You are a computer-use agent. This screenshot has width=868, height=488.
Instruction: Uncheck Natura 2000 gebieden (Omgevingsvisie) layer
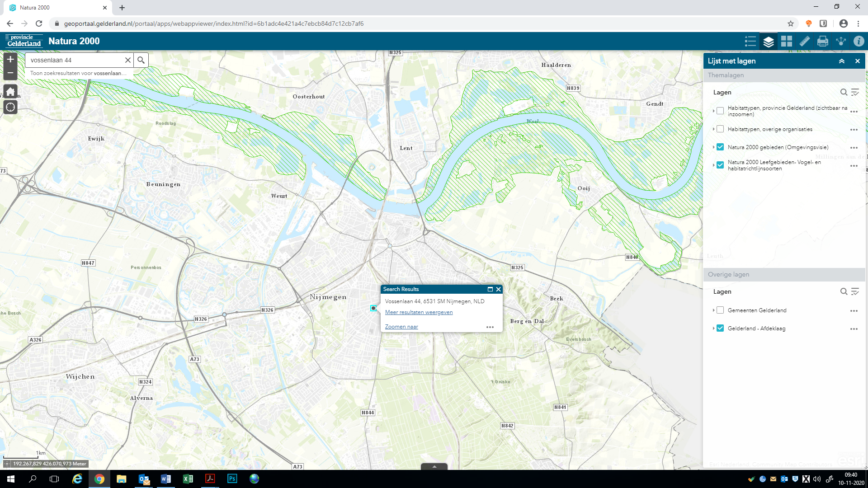[x=720, y=147]
